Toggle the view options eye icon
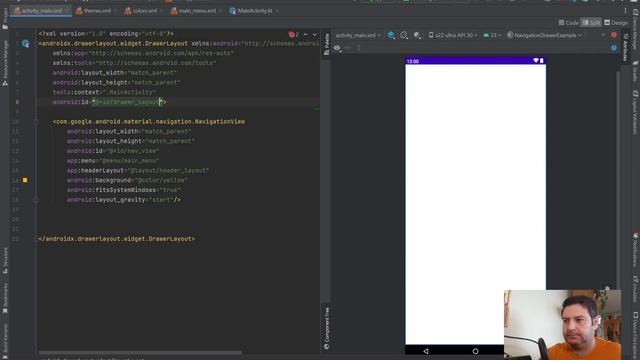Viewport: 640px width, 360px height. [337, 48]
